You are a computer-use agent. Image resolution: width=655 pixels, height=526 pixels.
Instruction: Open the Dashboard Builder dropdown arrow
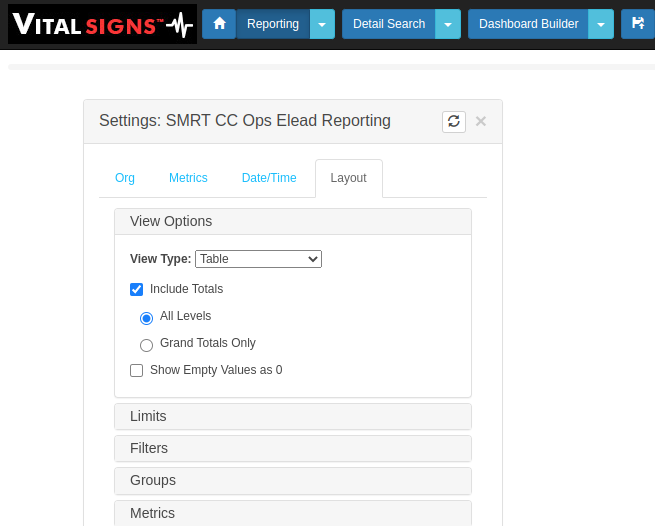pos(601,24)
